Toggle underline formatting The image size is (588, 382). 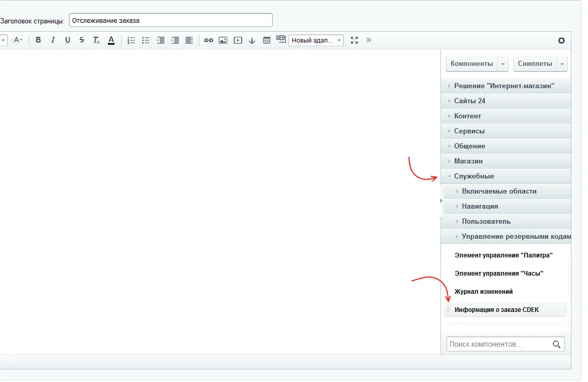coord(67,40)
